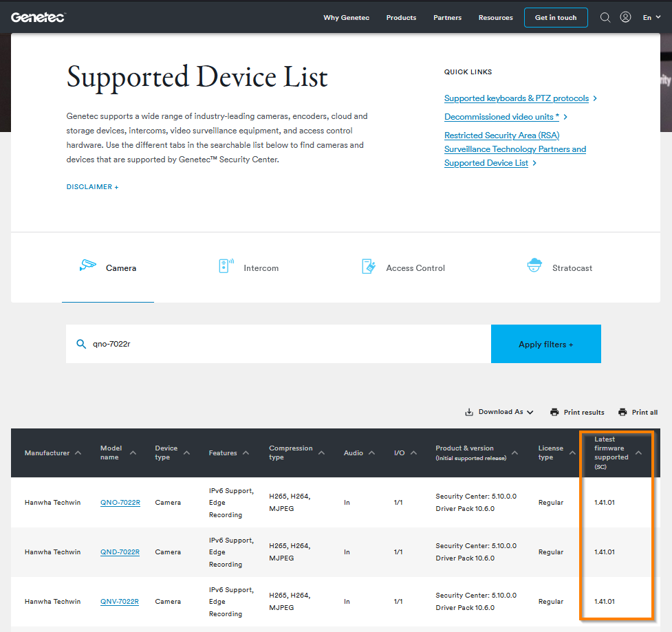Sort by Latest firmware supported arrow
Viewport: 672px width, 632px height.
(x=638, y=453)
